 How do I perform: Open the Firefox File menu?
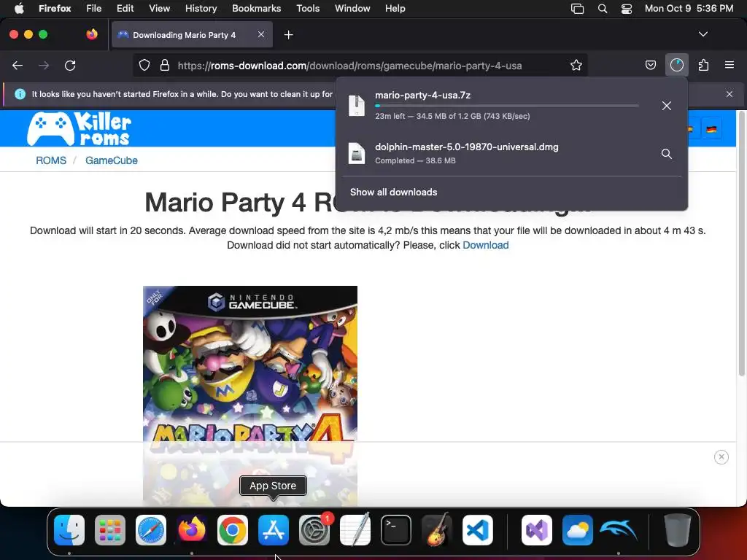94,9
